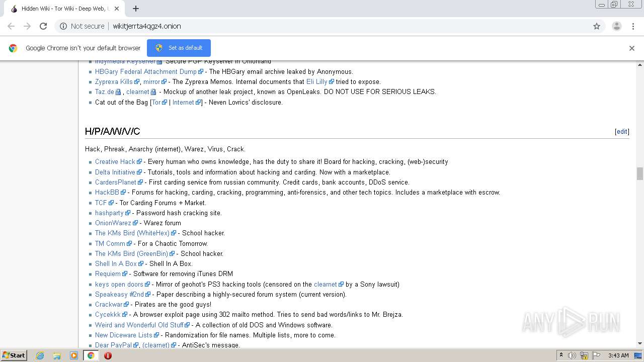Click the 3:43 AM taskbar clock
The image size is (644, 362).
pyautogui.click(x=618, y=355)
